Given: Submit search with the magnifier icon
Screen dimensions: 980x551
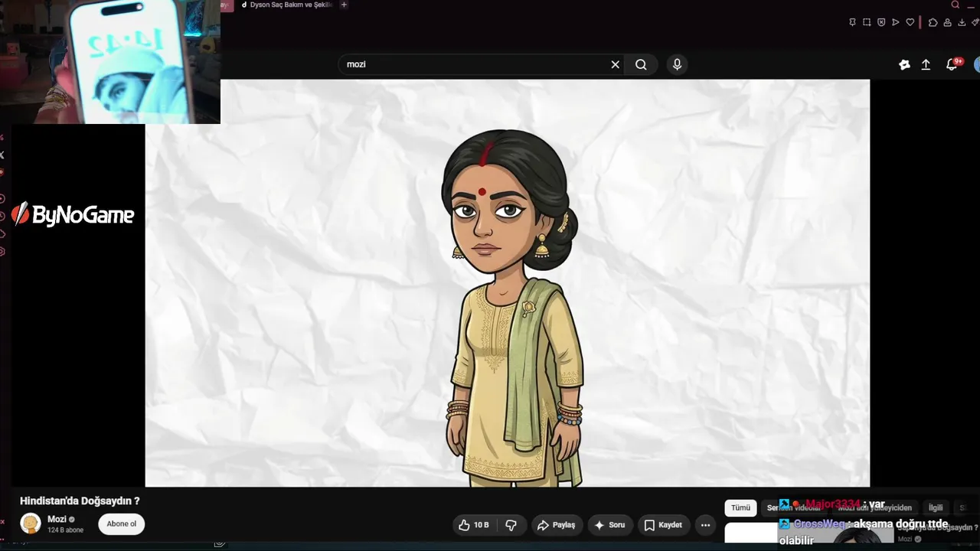Looking at the screenshot, I should [x=641, y=65].
